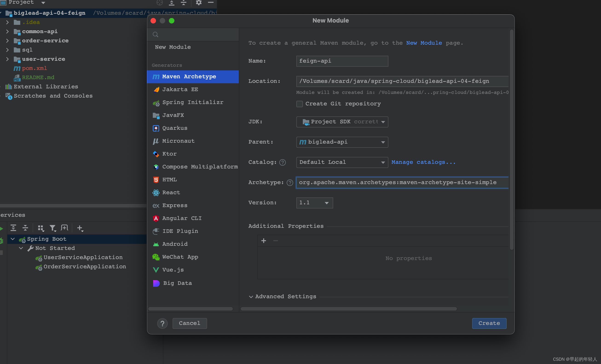The height and width of the screenshot is (364, 601).
Task: Click horizontal scrollbar under settings form
Action: (349, 309)
